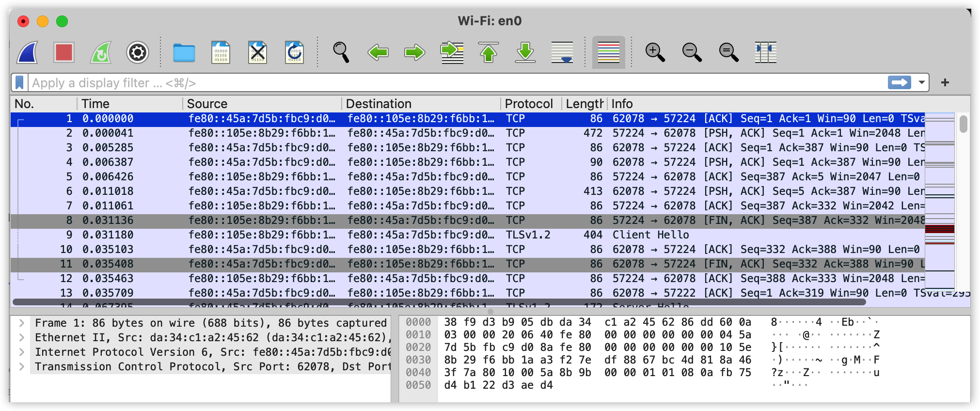Screen dimensions: 980x411
Task: Reset packet text to normal size
Action: (x=729, y=52)
